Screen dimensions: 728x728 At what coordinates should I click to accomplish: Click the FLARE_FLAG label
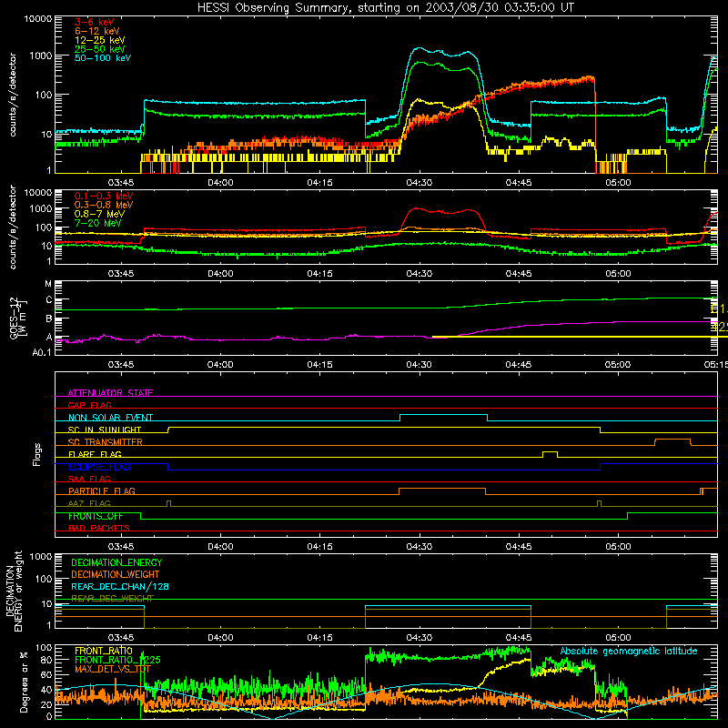(95, 454)
